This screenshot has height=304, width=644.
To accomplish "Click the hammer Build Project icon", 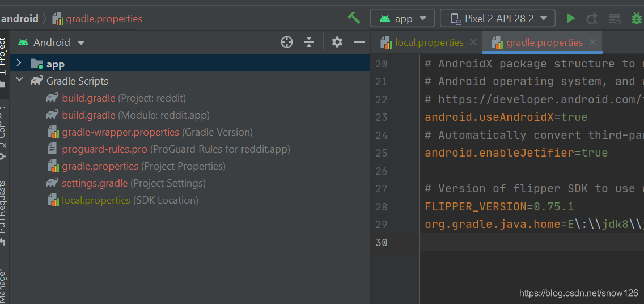I will click(x=354, y=18).
